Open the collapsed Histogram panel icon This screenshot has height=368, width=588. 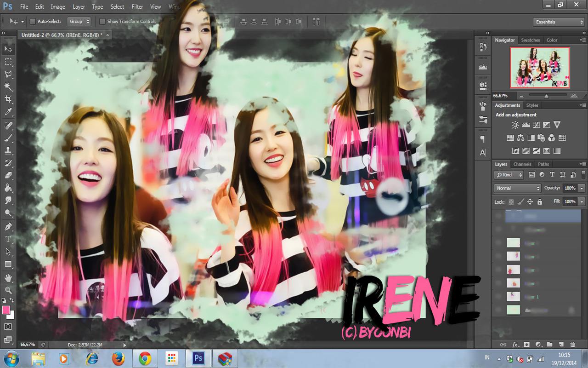coord(483,67)
